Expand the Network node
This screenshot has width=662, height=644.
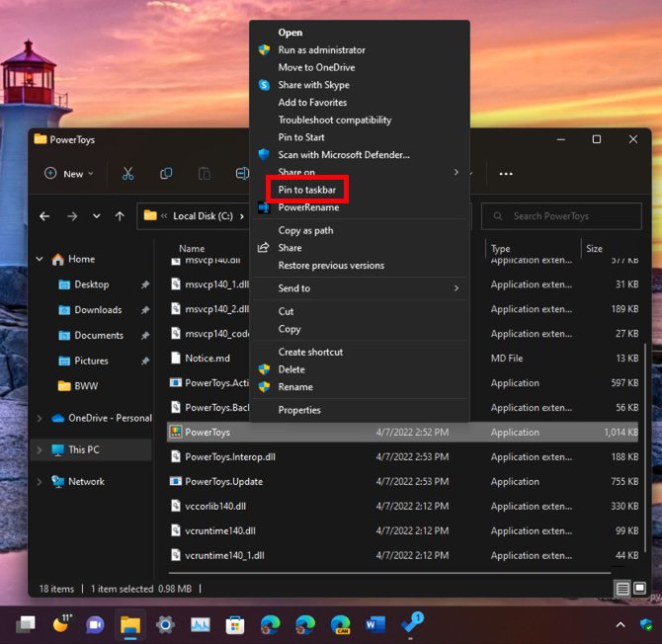click(x=40, y=482)
